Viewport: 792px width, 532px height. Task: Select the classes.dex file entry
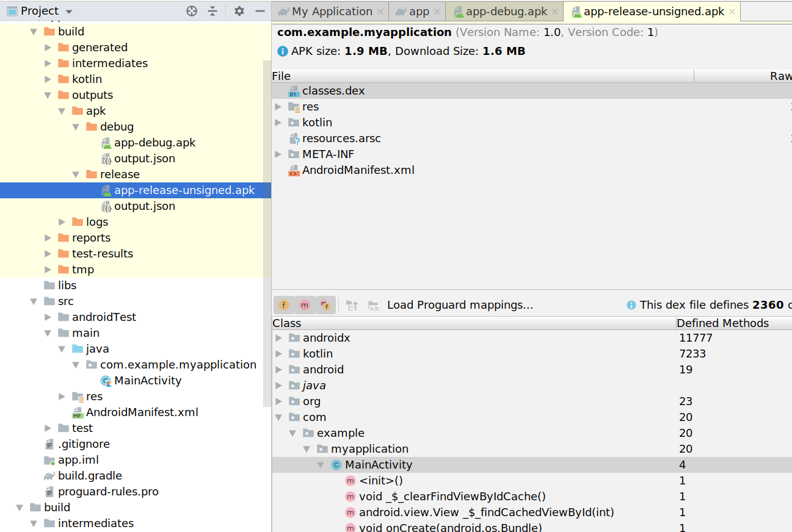(x=333, y=90)
